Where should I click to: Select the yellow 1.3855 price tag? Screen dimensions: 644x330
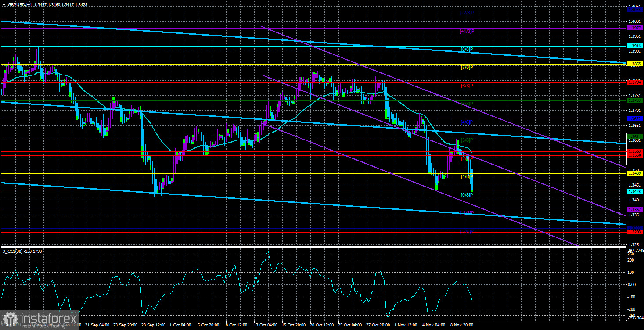coord(635,64)
